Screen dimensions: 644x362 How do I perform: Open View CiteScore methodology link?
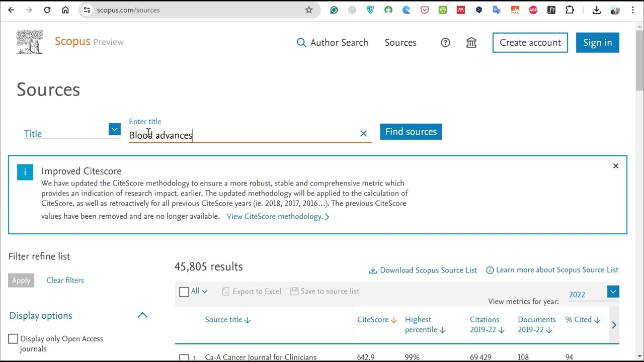[x=278, y=217]
